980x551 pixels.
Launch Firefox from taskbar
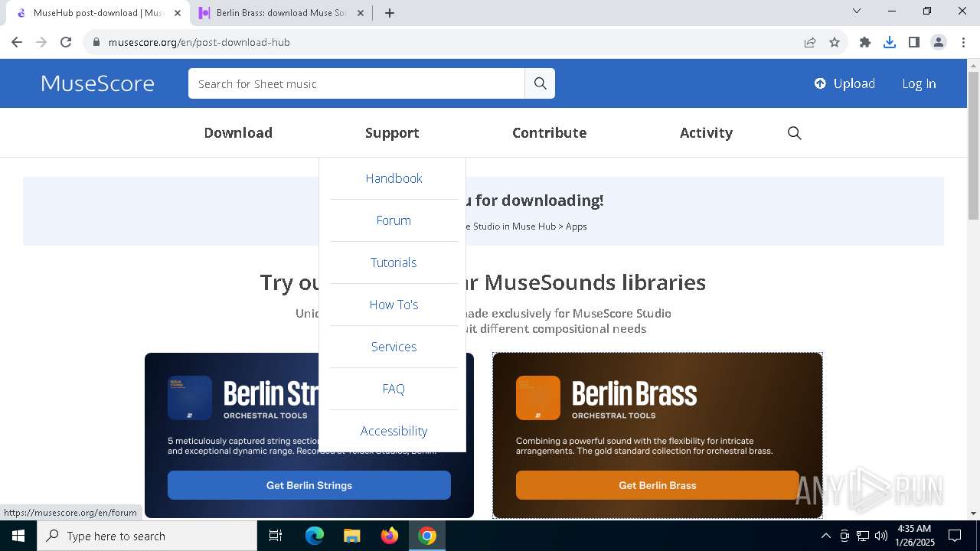coord(390,536)
